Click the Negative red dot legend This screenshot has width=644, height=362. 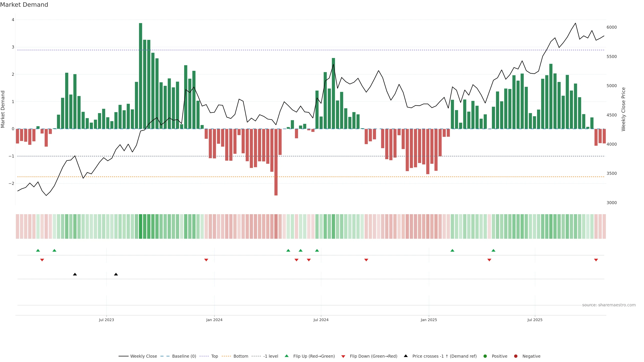click(x=516, y=356)
